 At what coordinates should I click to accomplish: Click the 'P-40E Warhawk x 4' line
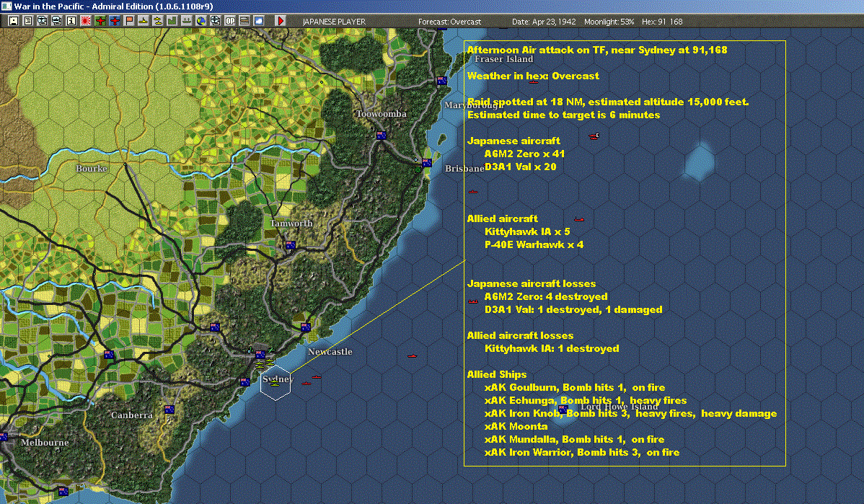tap(534, 244)
